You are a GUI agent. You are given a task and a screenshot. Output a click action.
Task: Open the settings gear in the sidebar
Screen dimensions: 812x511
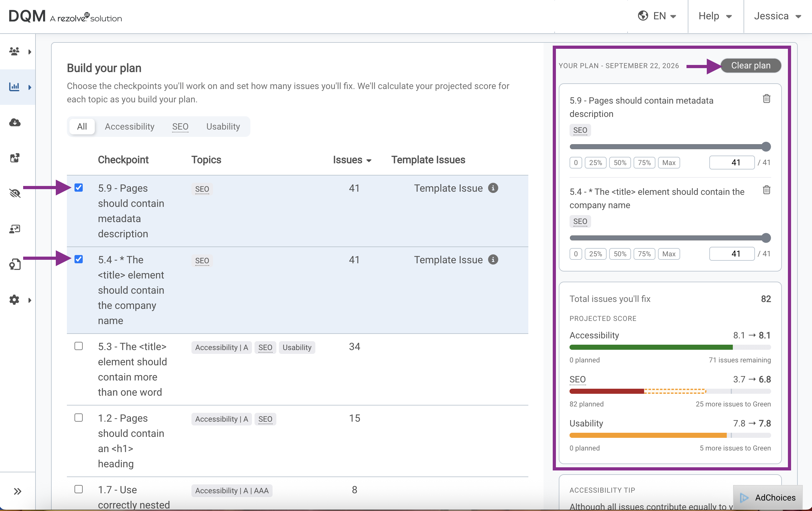click(x=14, y=300)
